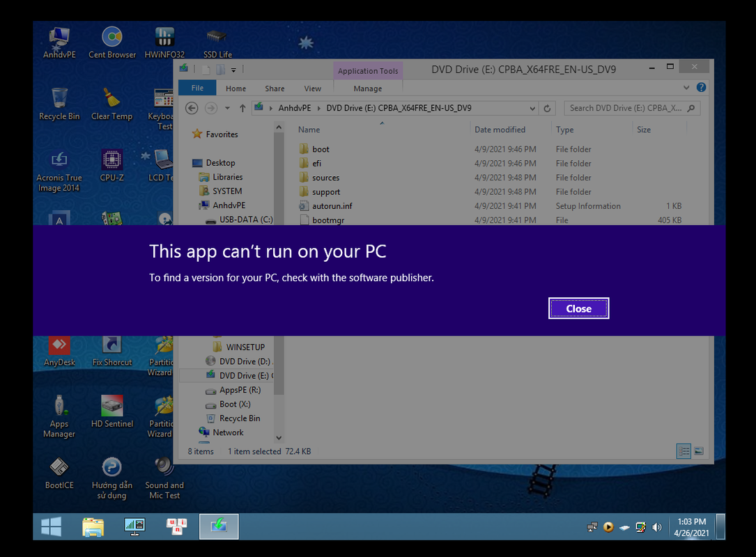Select the active DVD Drive taskbar item

pos(219,526)
